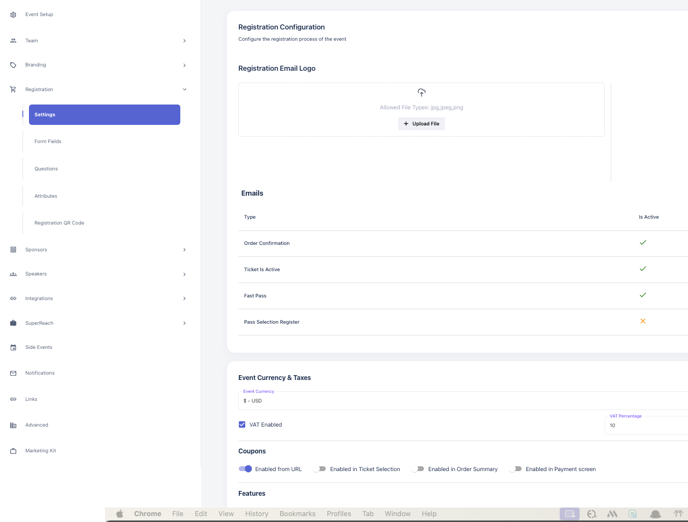Viewport: 688px width, 522px height.
Task: Click the Branding tag icon
Action: click(x=13, y=65)
